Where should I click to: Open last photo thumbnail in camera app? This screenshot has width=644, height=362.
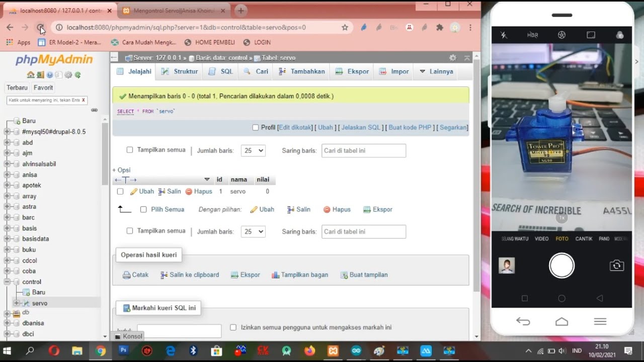[x=507, y=265]
